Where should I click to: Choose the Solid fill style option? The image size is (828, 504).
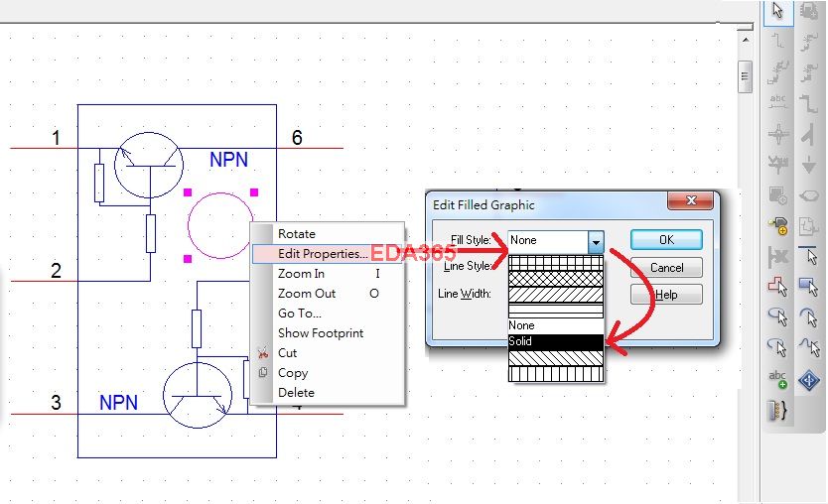(x=556, y=341)
